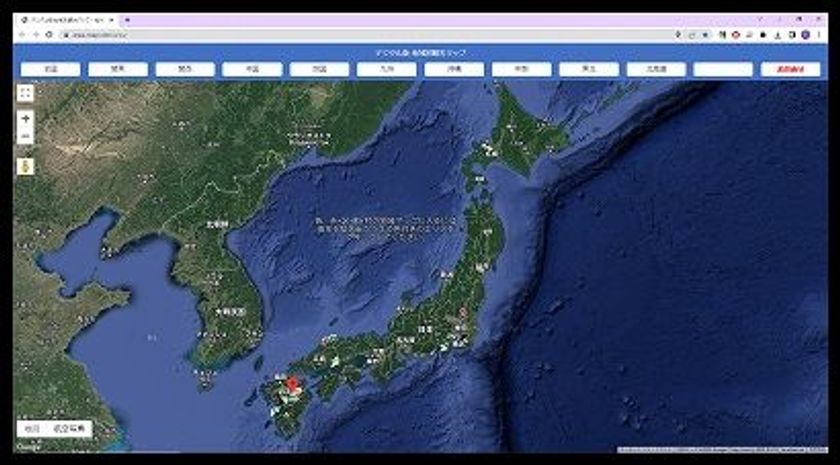Image resolution: width=840 pixels, height=465 pixels.
Task: Click the blank white header button
Action: (x=723, y=70)
